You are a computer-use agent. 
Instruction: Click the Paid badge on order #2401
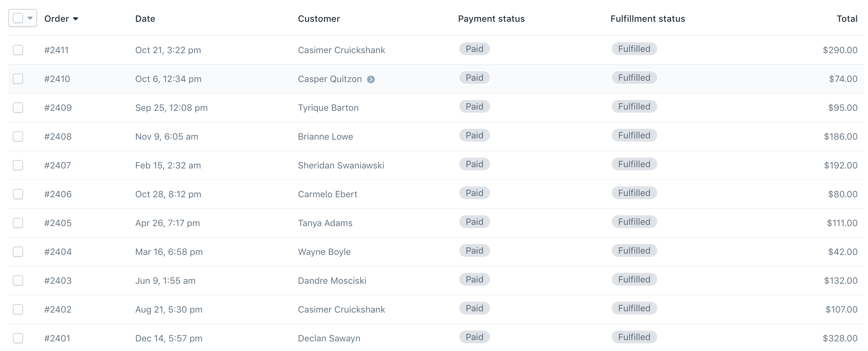pyautogui.click(x=474, y=337)
